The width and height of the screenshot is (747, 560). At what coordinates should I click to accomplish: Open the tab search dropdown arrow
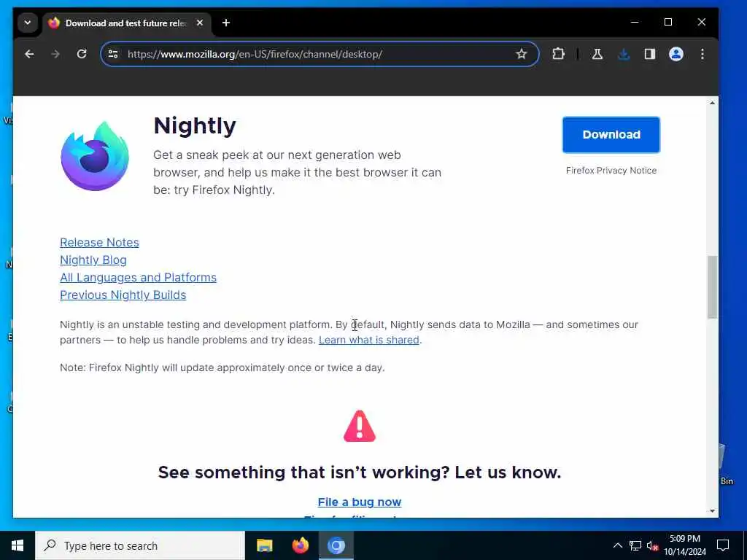click(x=28, y=23)
